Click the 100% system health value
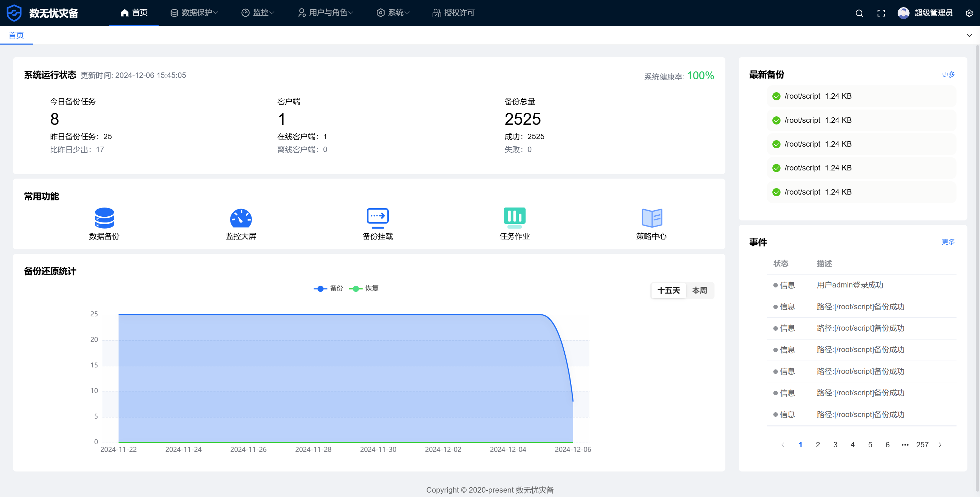The height and width of the screenshot is (497, 980). [x=701, y=76]
